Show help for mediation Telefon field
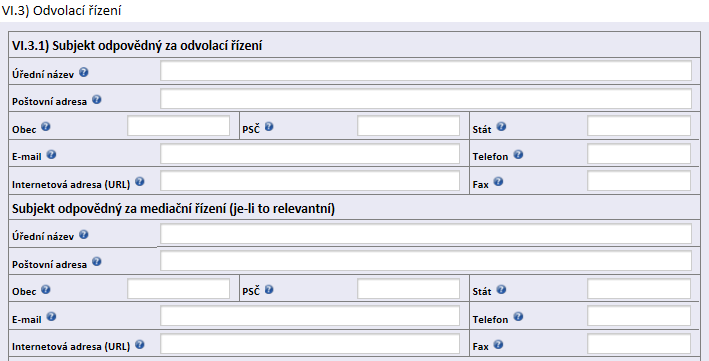 click(x=518, y=317)
